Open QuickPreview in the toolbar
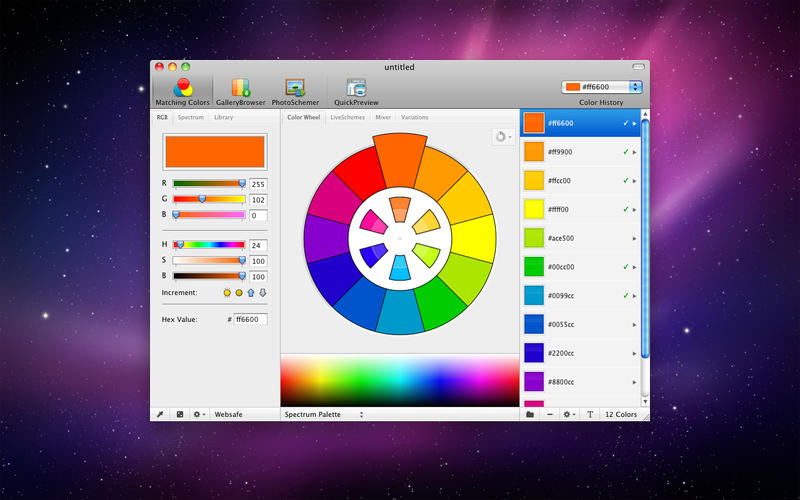This screenshot has height=500, width=800. [x=356, y=91]
